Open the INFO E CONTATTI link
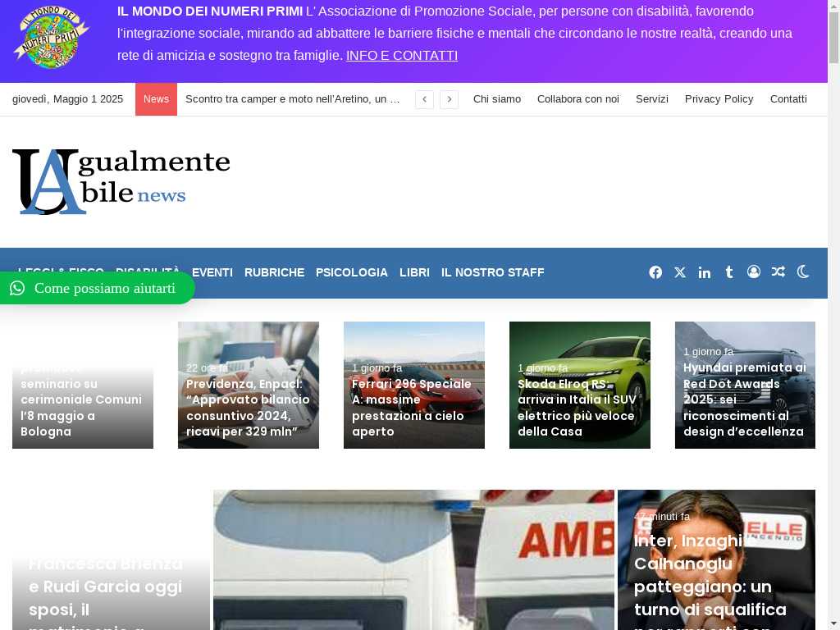The height and width of the screenshot is (630, 840). click(402, 55)
